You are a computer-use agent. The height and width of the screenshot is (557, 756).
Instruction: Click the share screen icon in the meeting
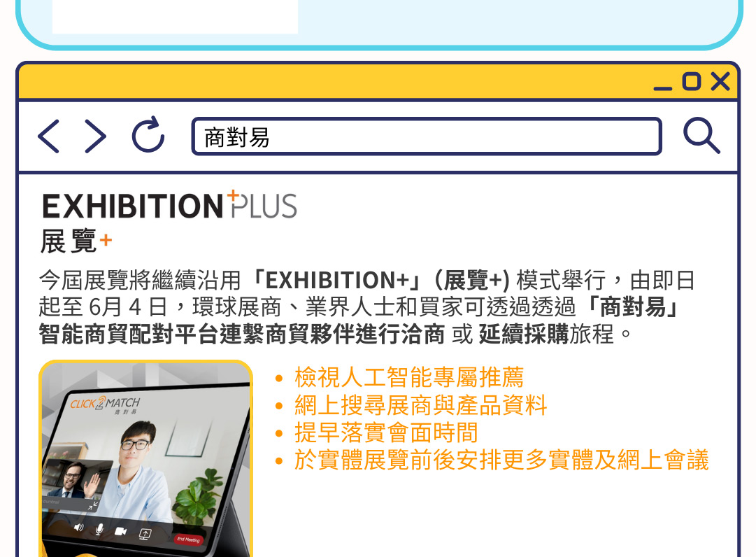[145, 534]
